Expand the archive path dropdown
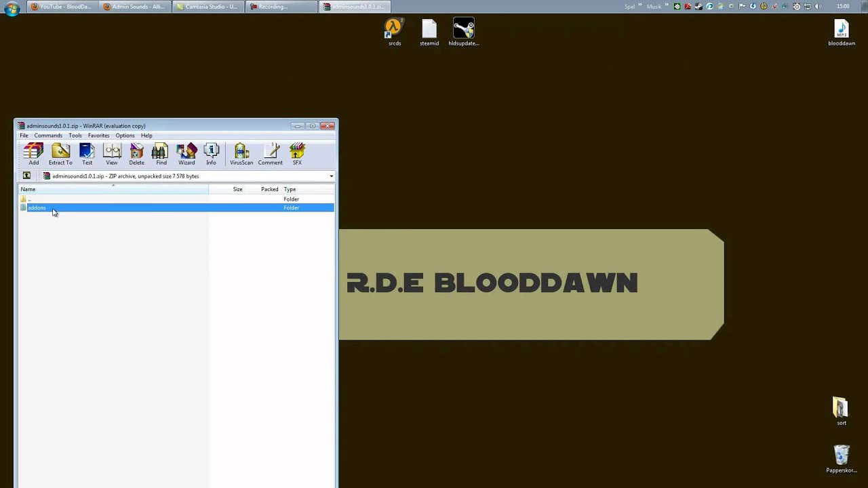This screenshot has height=488, width=868. [x=331, y=176]
